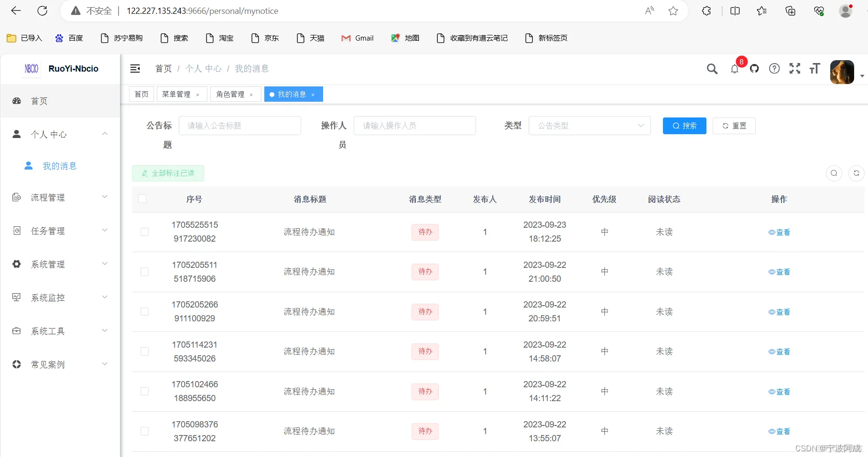Open the help documentation icon

click(x=774, y=69)
